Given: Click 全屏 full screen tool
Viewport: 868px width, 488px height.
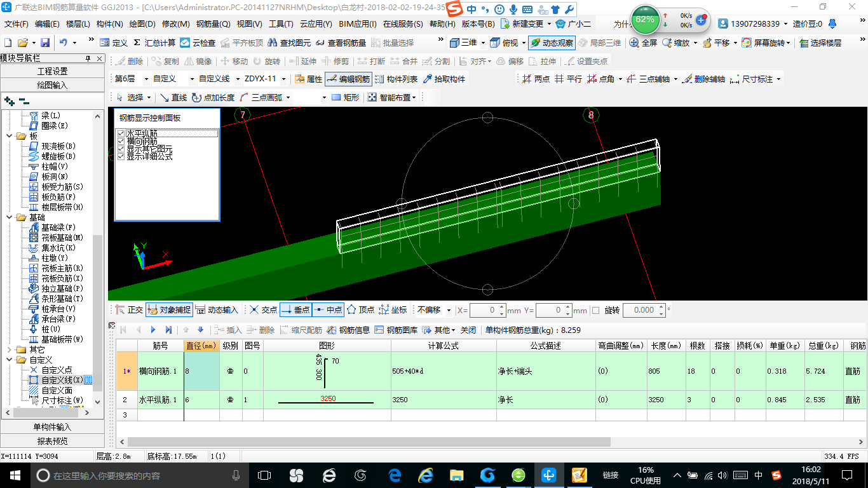Looking at the screenshot, I should [643, 43].
